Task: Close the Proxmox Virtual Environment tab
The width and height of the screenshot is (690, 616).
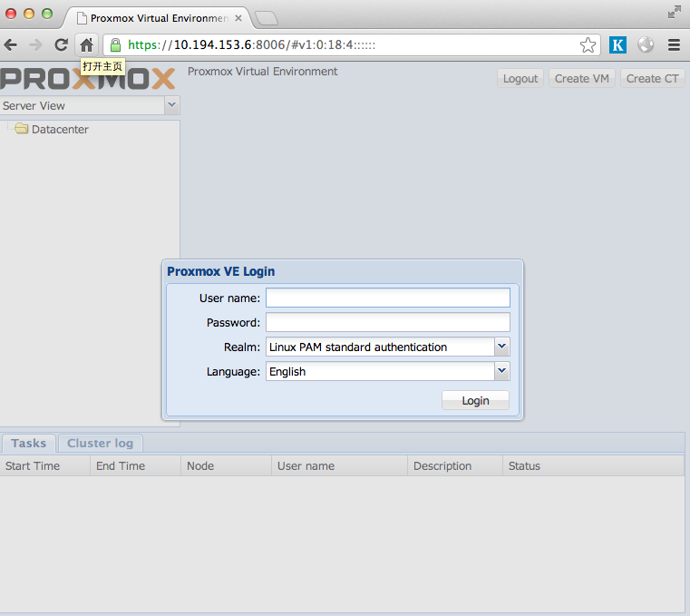Action: pos(238,18)
